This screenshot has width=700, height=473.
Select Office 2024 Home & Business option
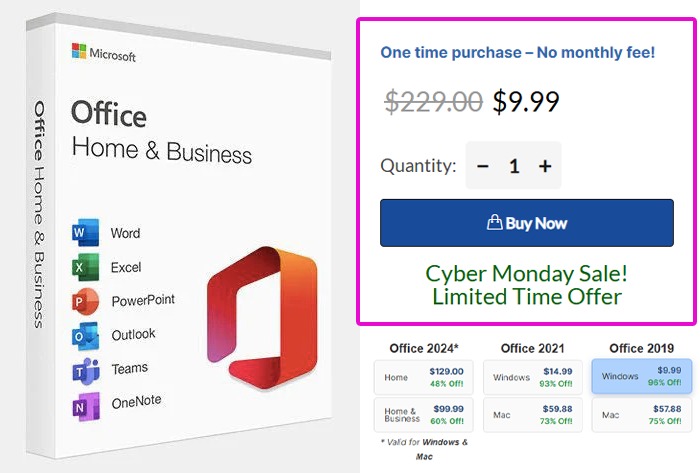click(x=423, y=414)
